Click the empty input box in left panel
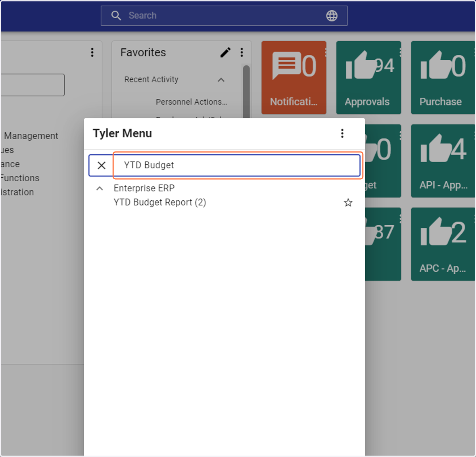The height and width of the screenshot is (457, 476). [x=33, y=85]
